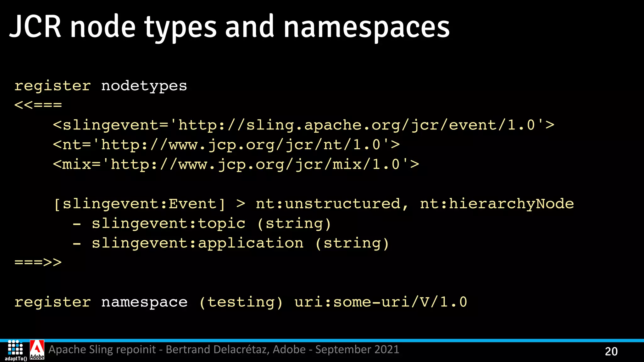Click the 'slingevent:application (string)' property line
The image size is (644, 362).
231,244
